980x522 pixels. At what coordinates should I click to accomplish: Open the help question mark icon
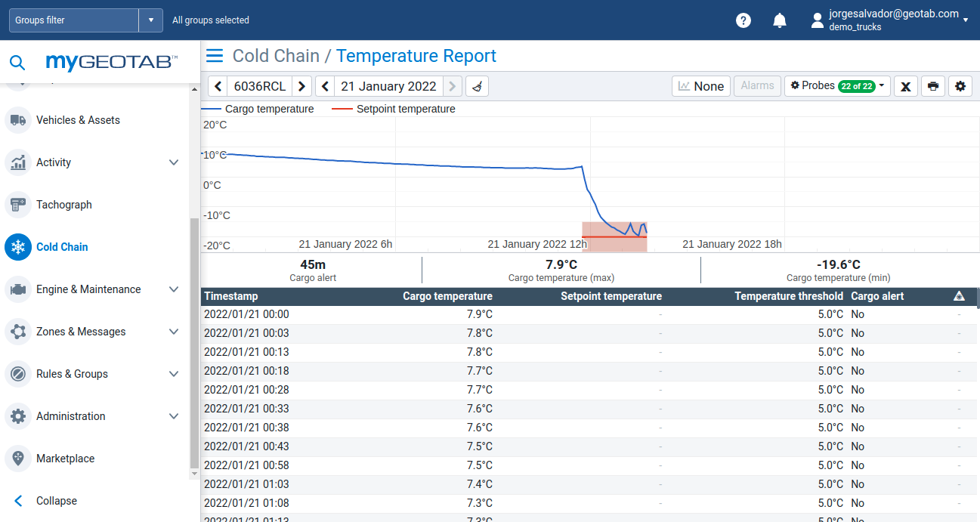click(x=743, y=20)
